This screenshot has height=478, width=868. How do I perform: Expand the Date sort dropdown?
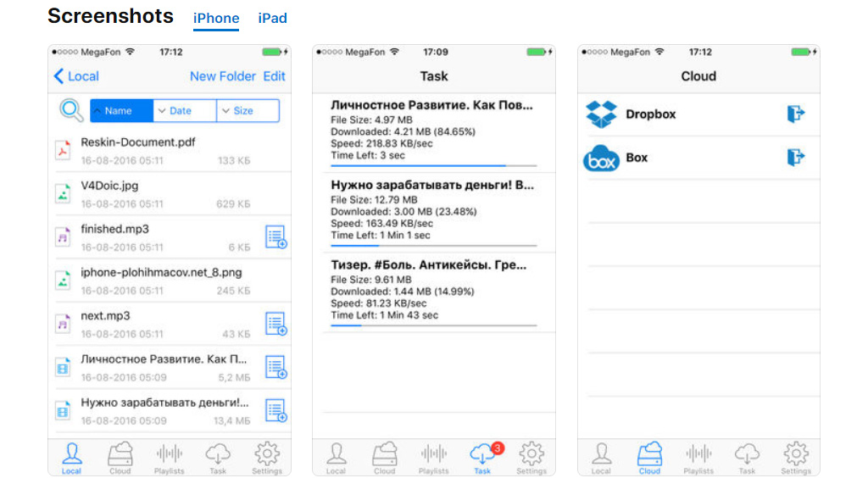(185, 111)
